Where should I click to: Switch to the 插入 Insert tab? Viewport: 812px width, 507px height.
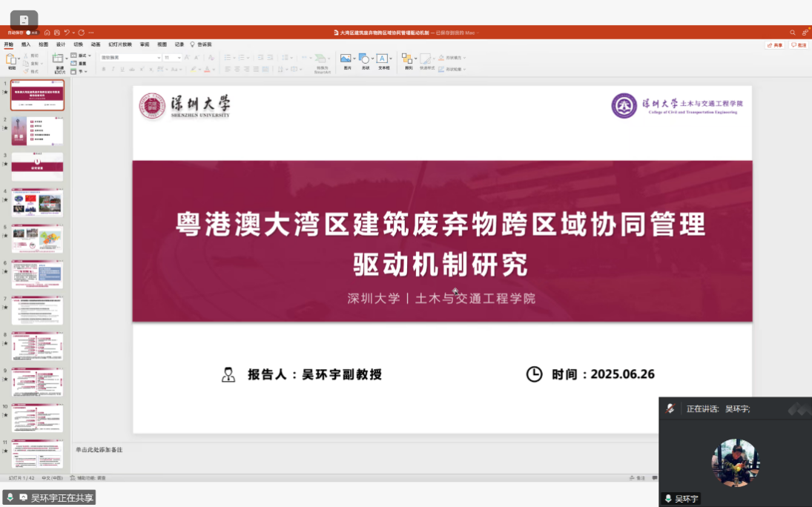26,44
